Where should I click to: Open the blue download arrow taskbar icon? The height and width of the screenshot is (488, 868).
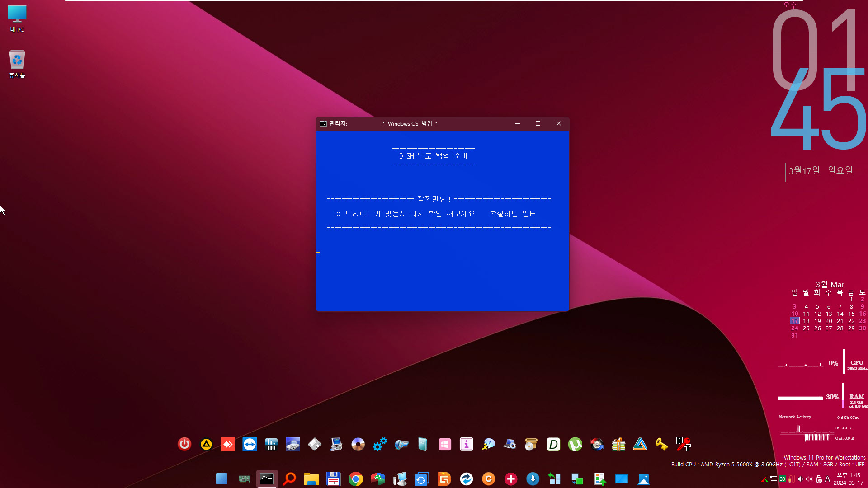(x=533, y=479)
